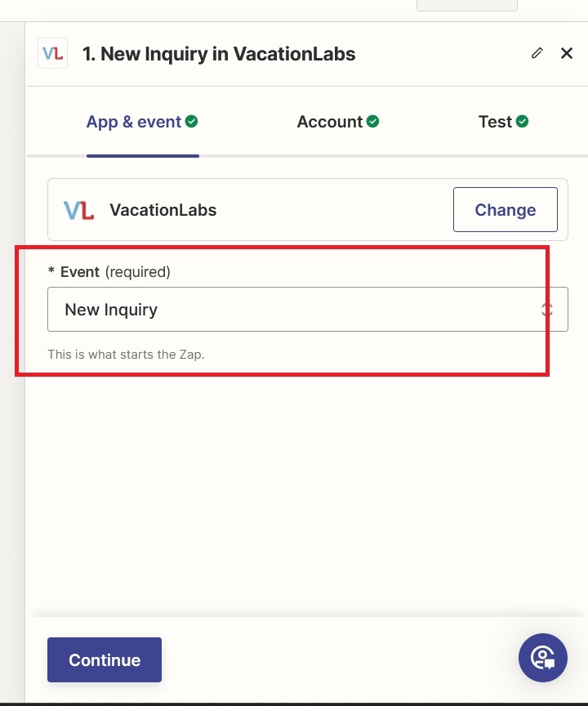Open the help chat bubble icon
Image resolution: width=588 pixels, height=706 pixels.
pos(542,658)
